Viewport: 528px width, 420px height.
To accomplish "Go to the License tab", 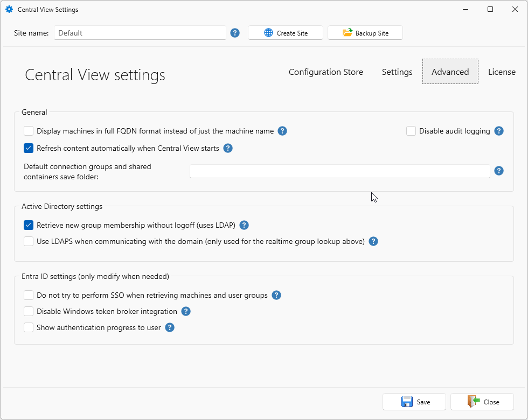I will click(x=502, y=72).
